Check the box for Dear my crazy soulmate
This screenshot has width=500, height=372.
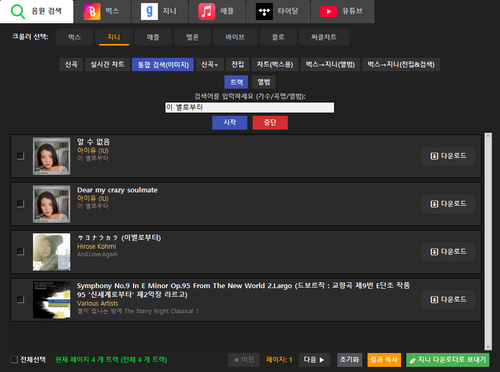[20, 203]
